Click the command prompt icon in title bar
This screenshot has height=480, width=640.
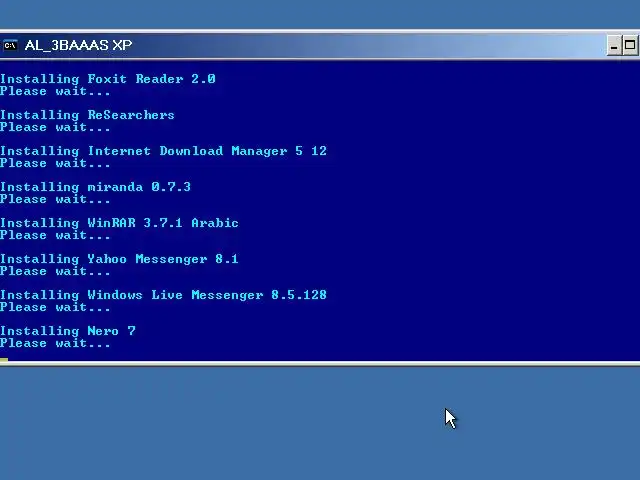coord(10,45)
